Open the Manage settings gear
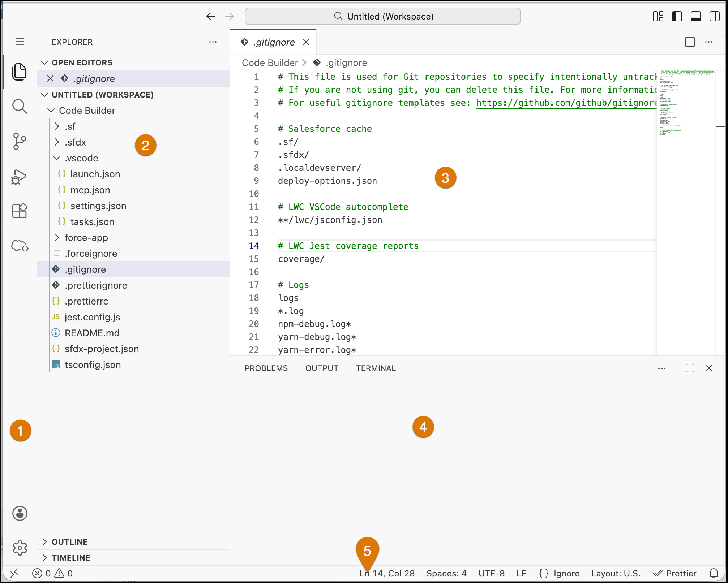728x583 pixels. coord(20,548)
